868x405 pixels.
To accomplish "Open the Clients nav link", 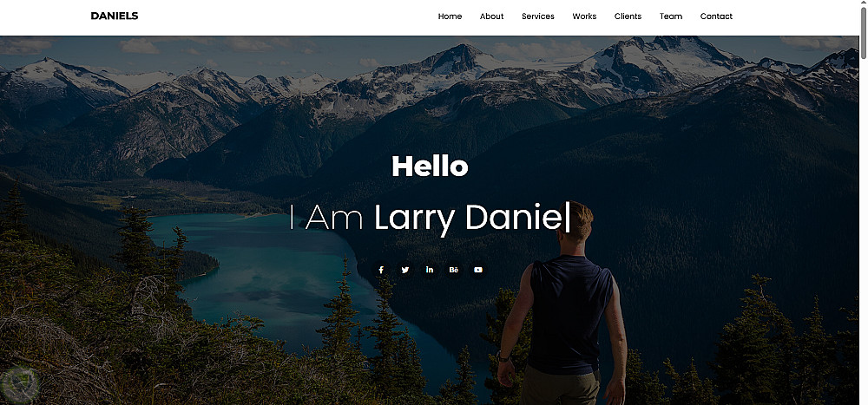I will (628, 16).
